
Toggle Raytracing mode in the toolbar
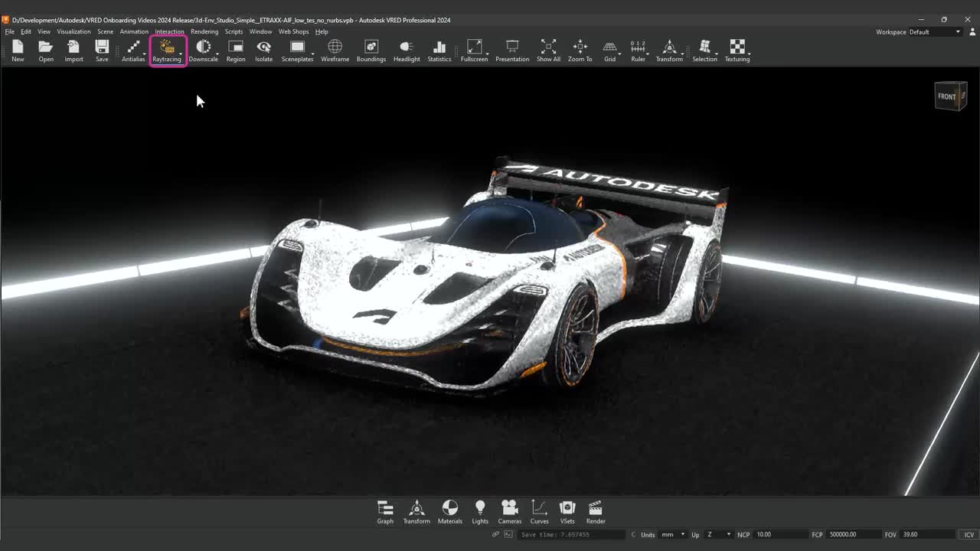point(166,51)
